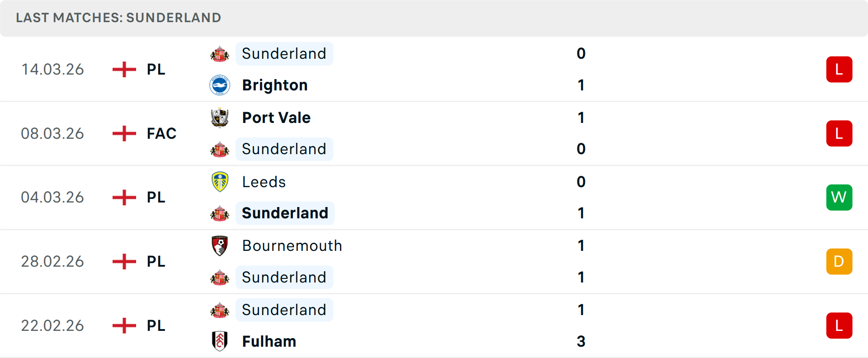Viewport: 868px width, 358px height.
Task: Open the Leeds United badge
Action: pos(220,182)
